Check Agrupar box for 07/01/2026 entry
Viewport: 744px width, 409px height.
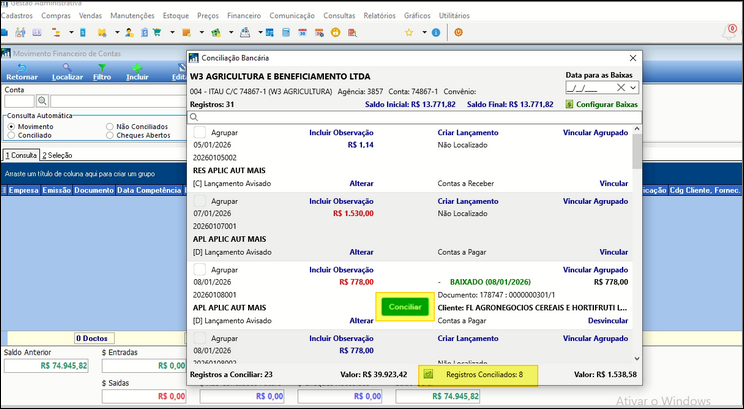click(x=200, y=201)
